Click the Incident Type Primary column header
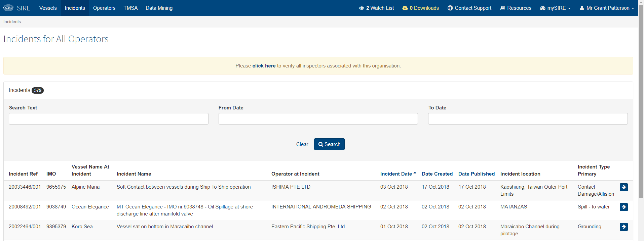The height and width of the screenshot is (241, 644). tap(594, 170)
